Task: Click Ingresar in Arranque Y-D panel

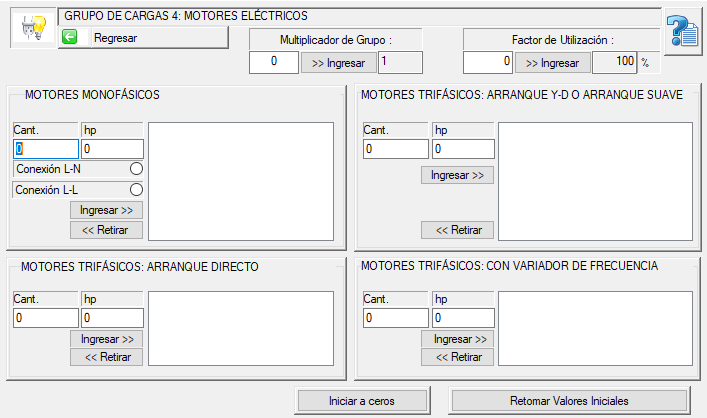Action: tap(457, 175)
